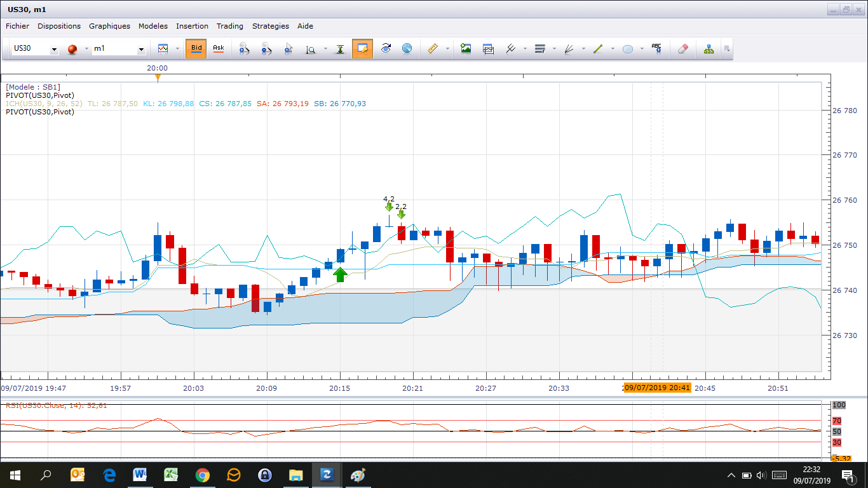
Task: Click the zoom in magnifier icon
Action: coord(244,49)
